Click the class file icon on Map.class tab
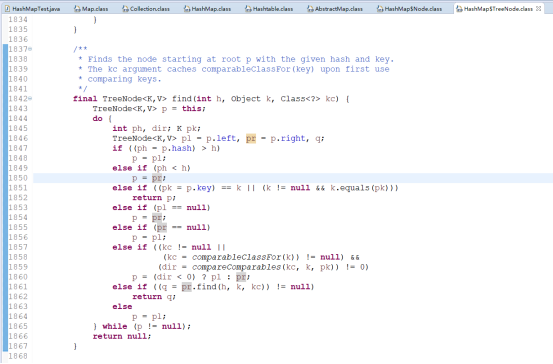 77,9
